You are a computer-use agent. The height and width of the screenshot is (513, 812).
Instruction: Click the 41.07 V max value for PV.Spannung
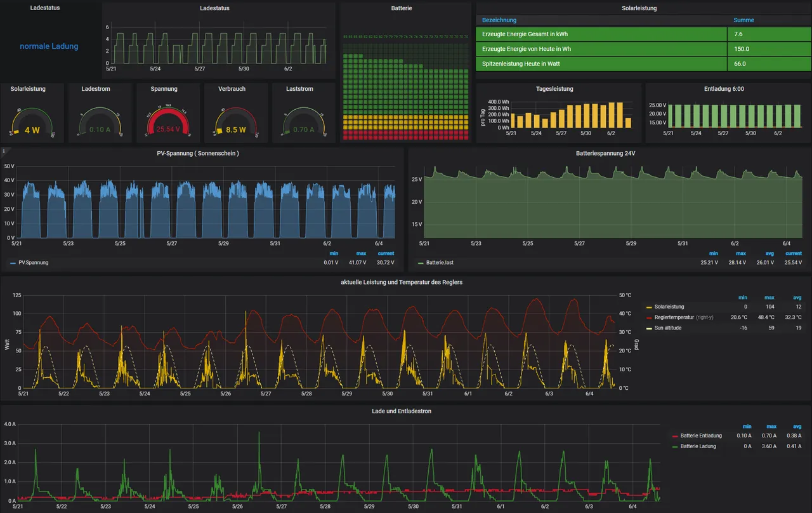coord(358,262)
